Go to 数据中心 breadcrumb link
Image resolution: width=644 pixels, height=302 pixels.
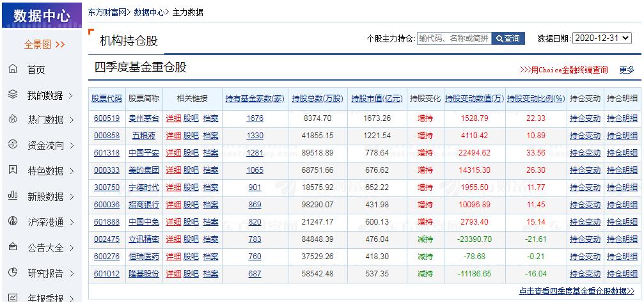pos(149,12)
